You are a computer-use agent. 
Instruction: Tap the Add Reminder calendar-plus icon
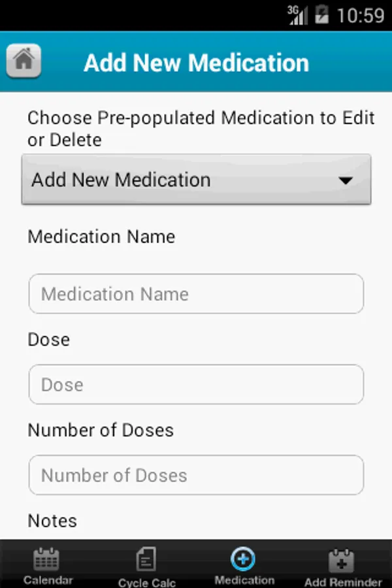point(342,561)
